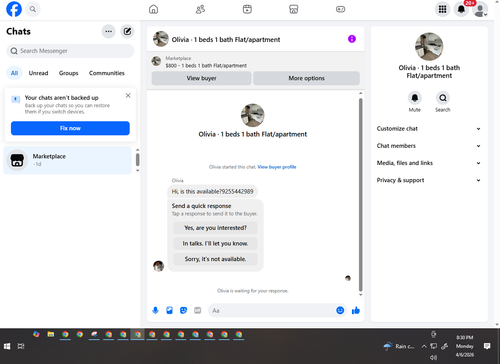Switch to the Communities tab
Viewport: 500px width, 364px height.
tap(107, 73)
